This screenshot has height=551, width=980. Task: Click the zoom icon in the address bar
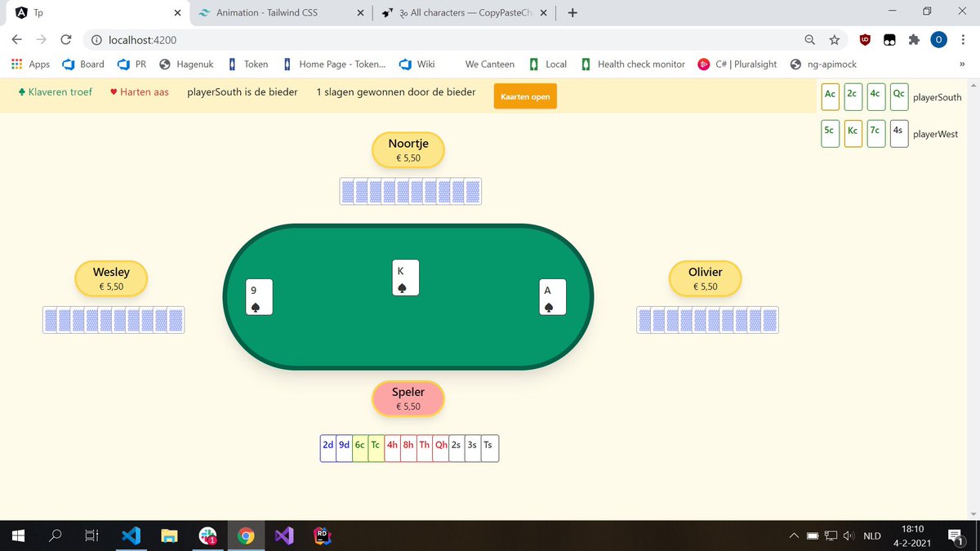click(x=809, y=39)
